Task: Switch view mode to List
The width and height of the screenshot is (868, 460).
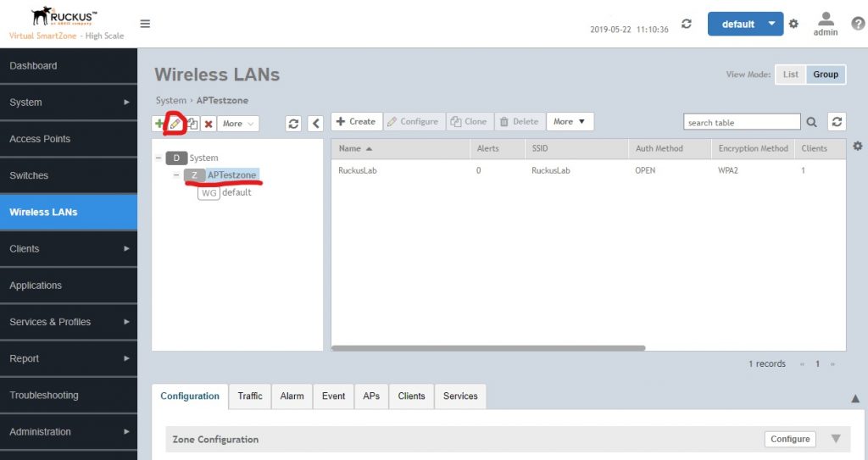Action: tap(790, 75)
